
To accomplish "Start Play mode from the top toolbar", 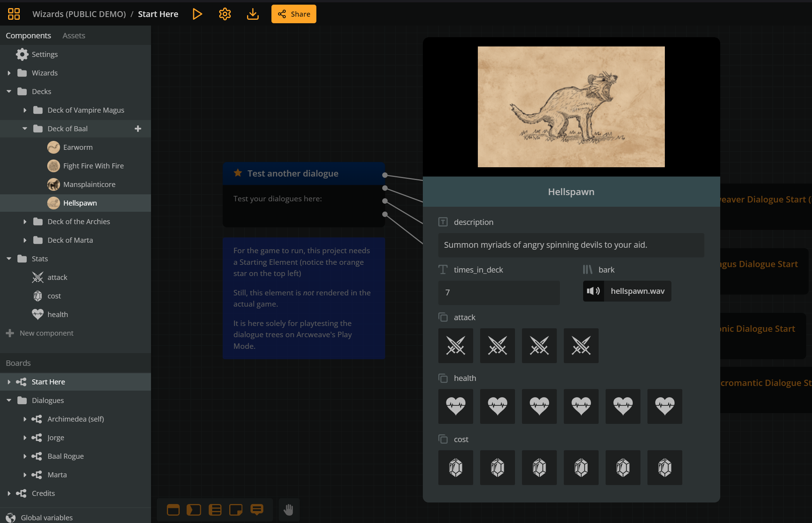I will pos(197,14).
